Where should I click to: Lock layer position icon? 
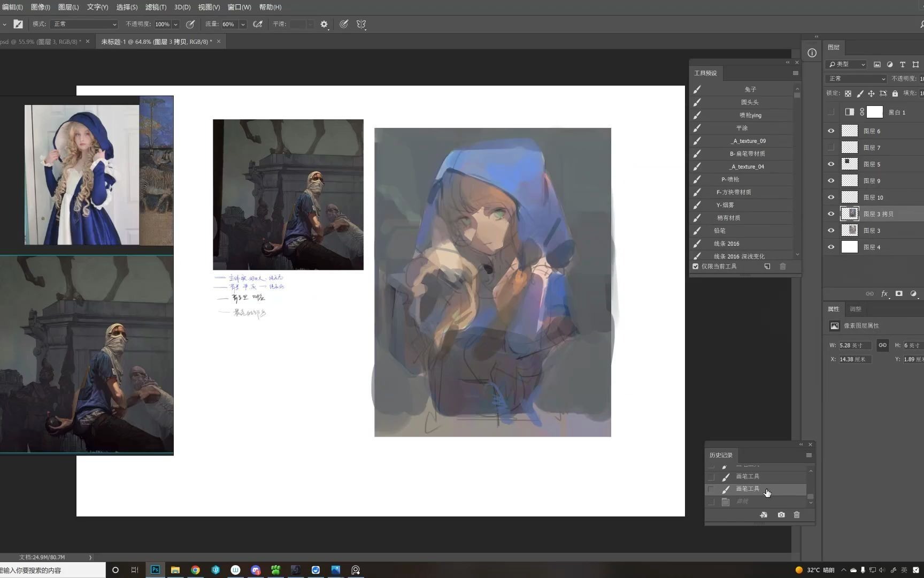tap(871, 94)
